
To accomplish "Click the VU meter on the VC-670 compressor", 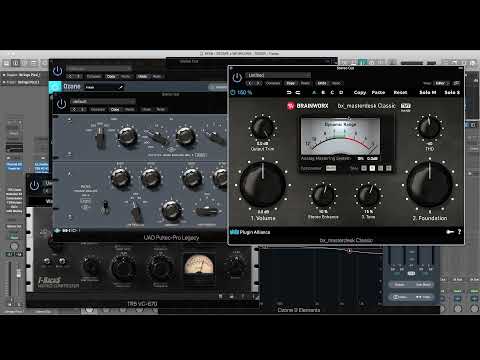I will 199,266.
